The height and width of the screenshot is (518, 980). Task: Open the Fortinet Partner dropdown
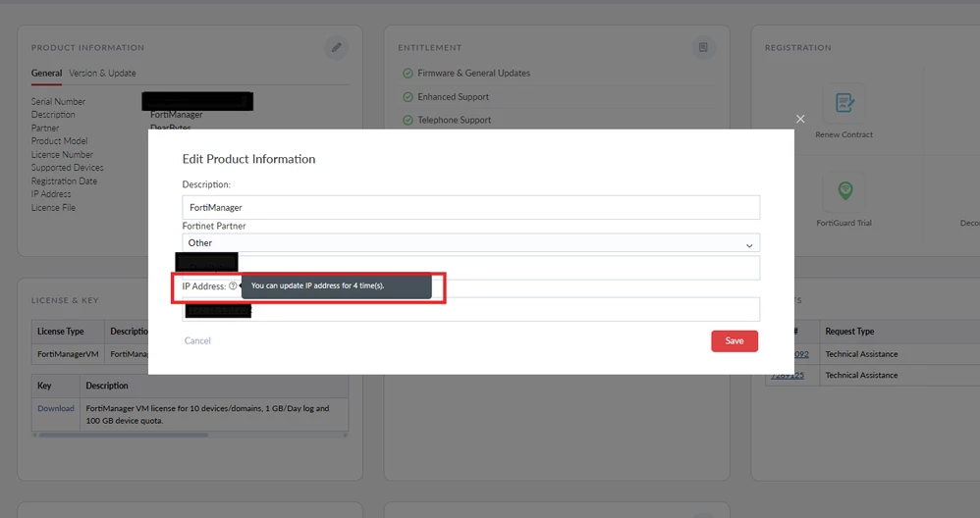tap(470, 242)
